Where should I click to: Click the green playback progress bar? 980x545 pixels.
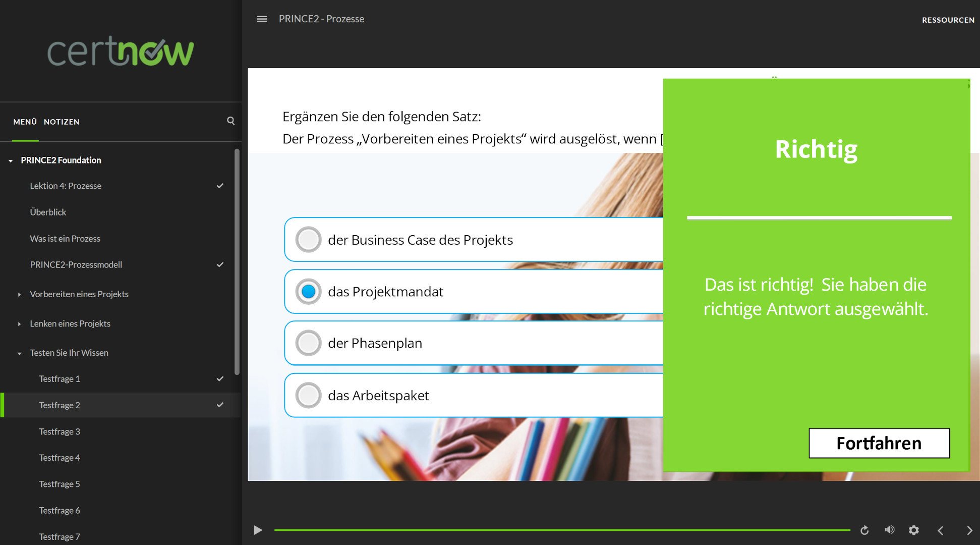click(562, 530)
